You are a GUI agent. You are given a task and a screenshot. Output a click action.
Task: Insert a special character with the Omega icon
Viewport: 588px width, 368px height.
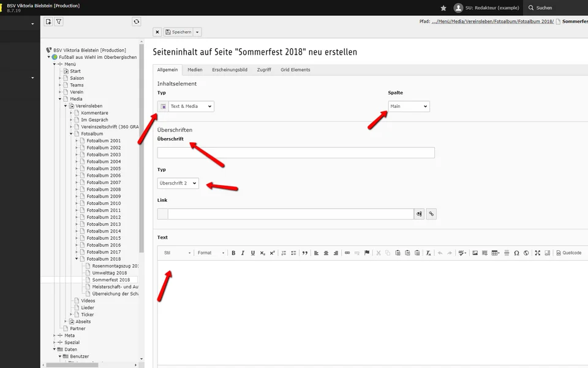point(516,253)
